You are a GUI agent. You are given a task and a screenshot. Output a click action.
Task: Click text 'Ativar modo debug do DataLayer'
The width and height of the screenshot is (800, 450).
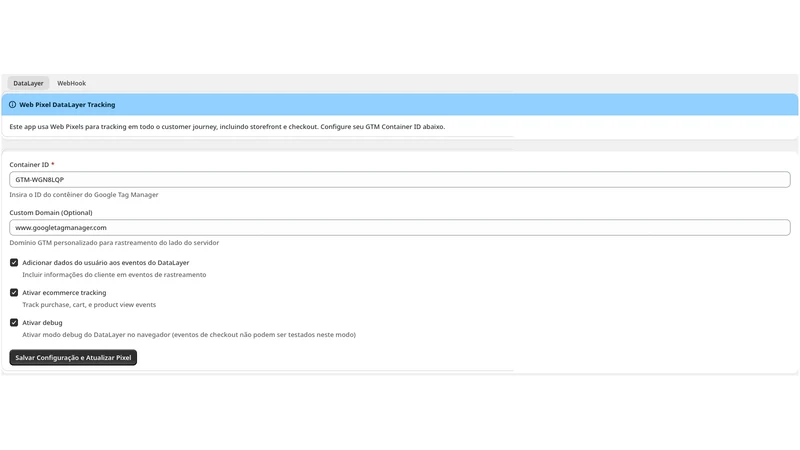pyautogui.click(x=189, y=335)
